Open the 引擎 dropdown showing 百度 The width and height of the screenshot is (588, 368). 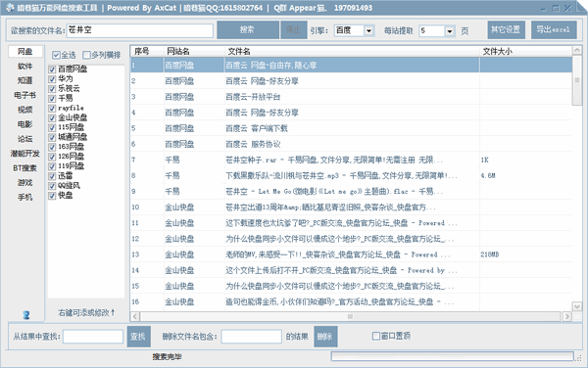(x=369, y=30)
